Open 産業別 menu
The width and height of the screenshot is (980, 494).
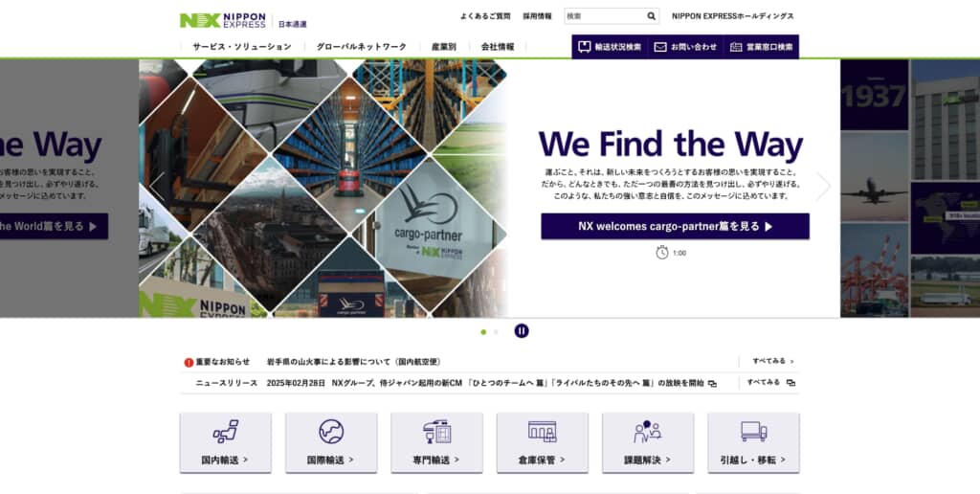point(444,46)
